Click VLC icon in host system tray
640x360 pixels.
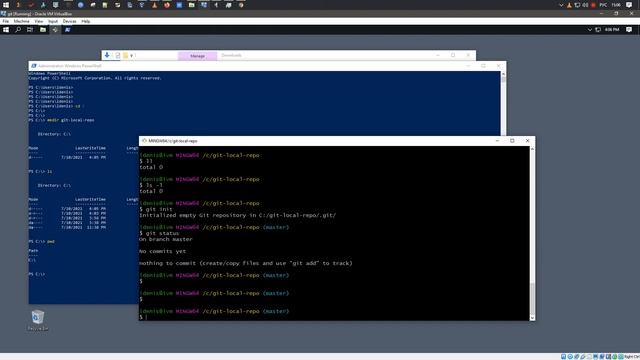pyautogui.click(x=569, y=5)
